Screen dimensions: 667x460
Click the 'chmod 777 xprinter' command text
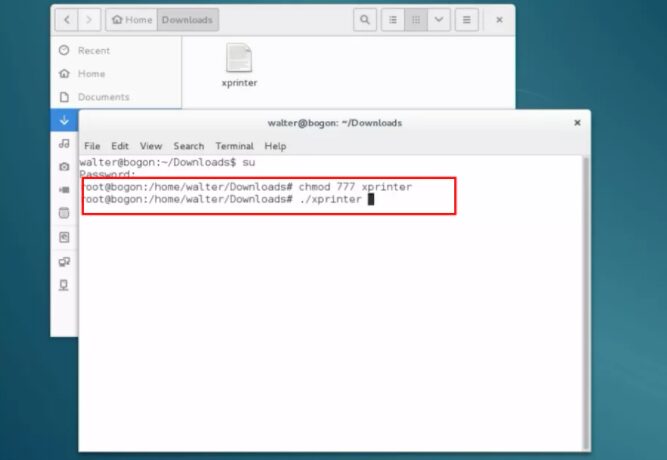click(355, 187)
